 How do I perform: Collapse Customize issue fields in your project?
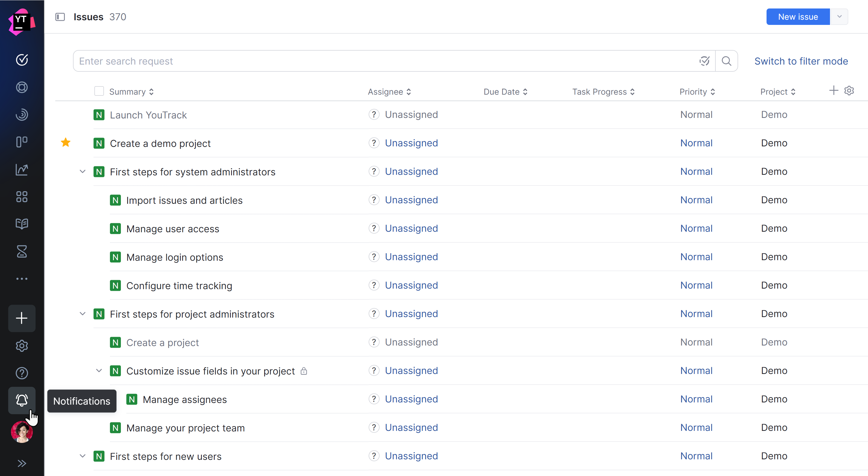click(99, 370)
